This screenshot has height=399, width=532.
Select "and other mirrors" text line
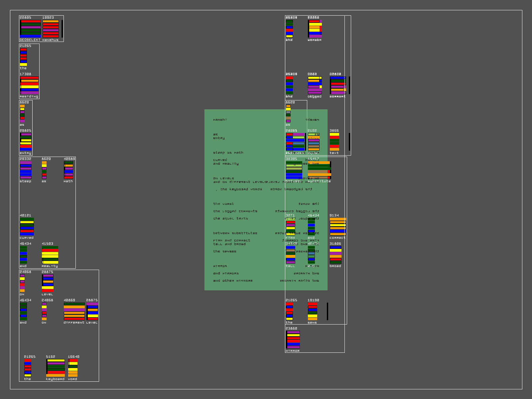[x=233, y=281]
